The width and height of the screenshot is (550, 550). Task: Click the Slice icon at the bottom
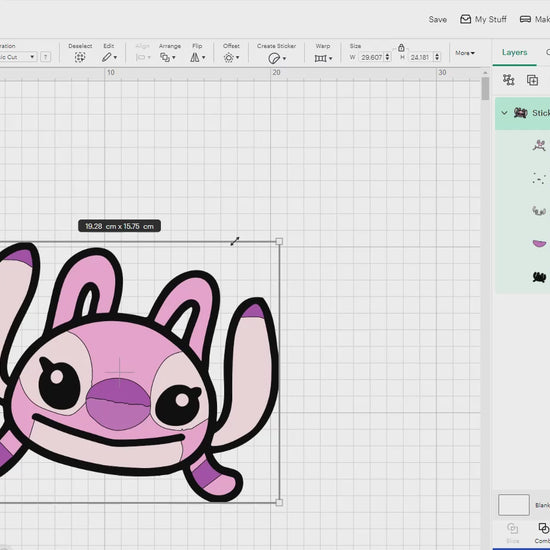coord(512,529)
